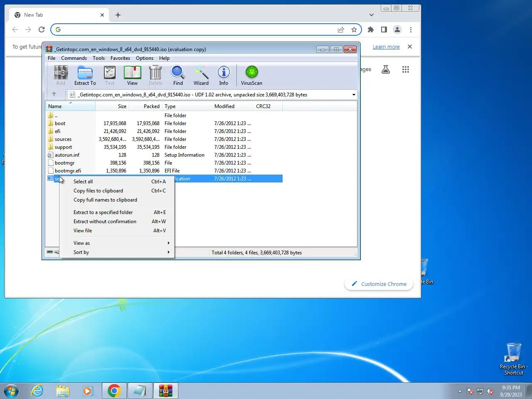Click the Customize Chrome button

point(379,284)
